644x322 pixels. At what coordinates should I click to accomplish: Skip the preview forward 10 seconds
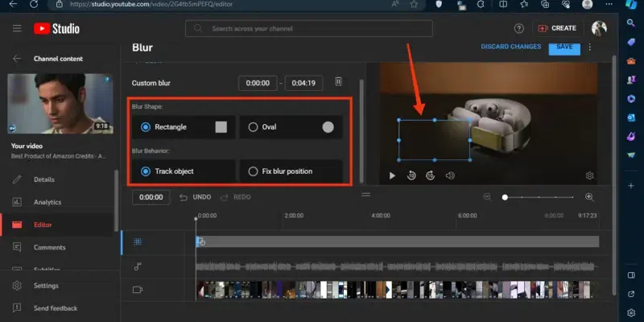(431, 175)
